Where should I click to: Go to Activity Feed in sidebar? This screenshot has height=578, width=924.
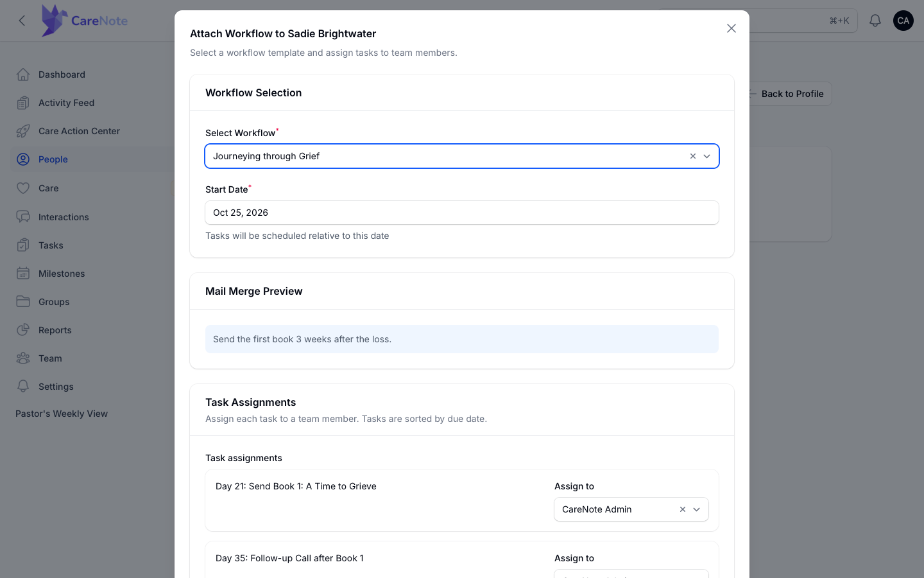66,103
